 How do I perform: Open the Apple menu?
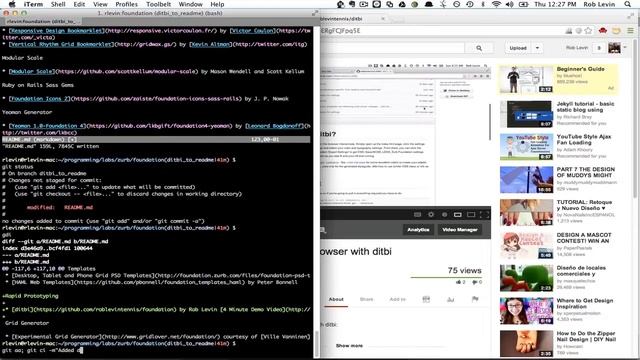click(12, 4)
